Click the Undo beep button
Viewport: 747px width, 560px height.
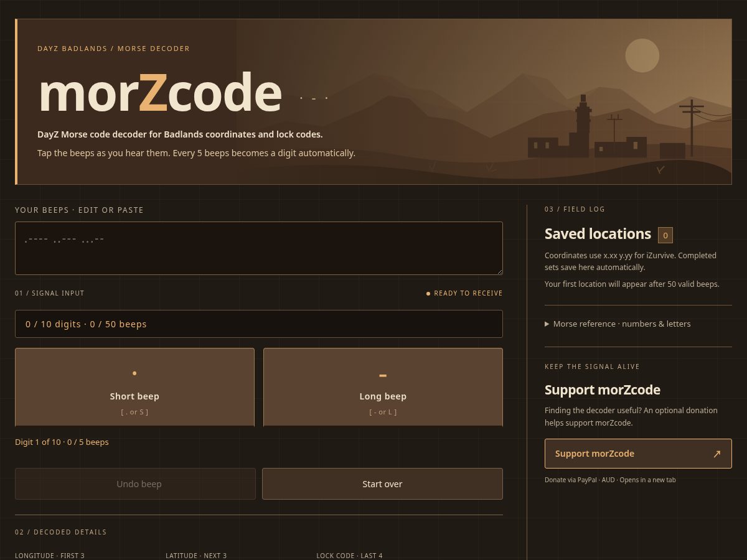[x=135, y=483]
